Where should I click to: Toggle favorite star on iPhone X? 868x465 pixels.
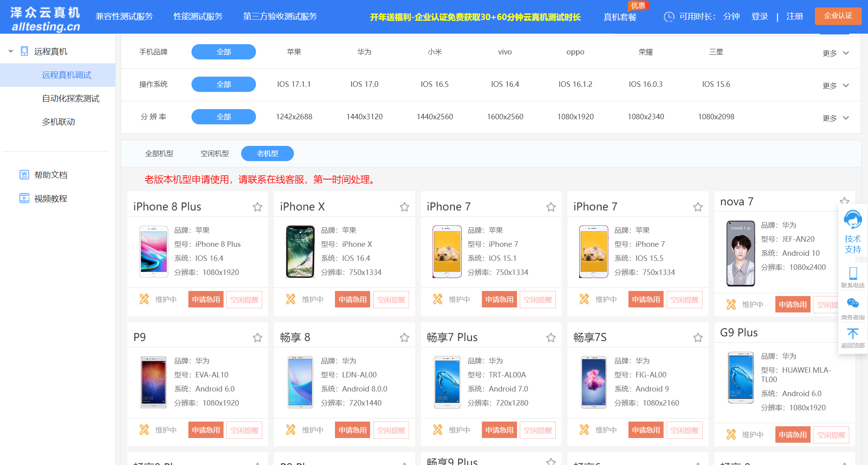pyautogui.click(x=404, y=207)
